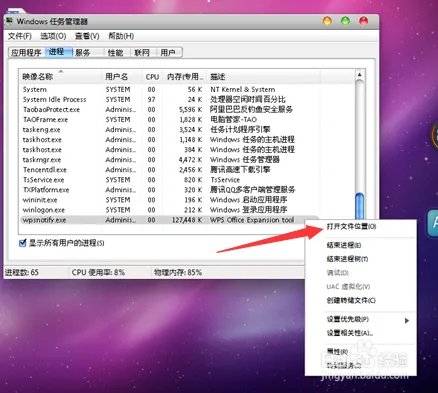Open the 选项(O) menu

pos(53,36)
